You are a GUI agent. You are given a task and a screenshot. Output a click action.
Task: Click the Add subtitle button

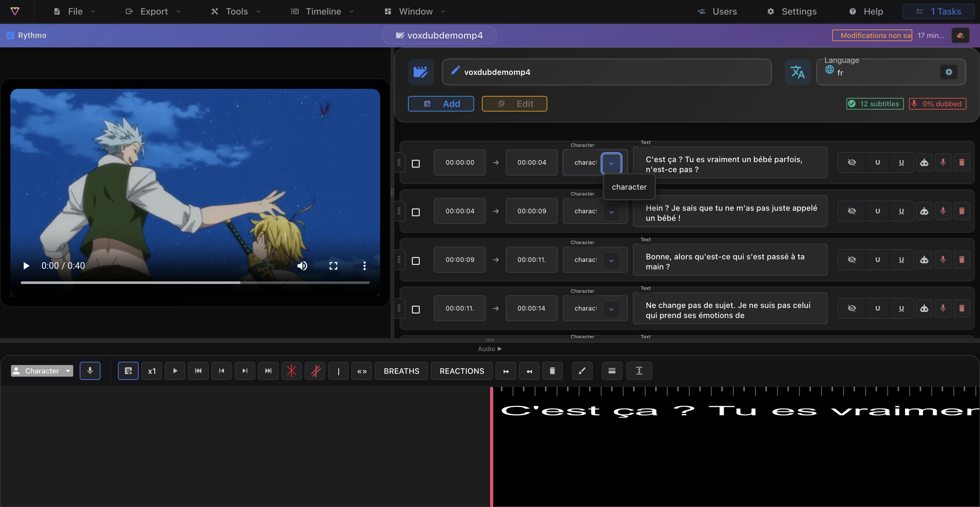(x=441, y=103)
